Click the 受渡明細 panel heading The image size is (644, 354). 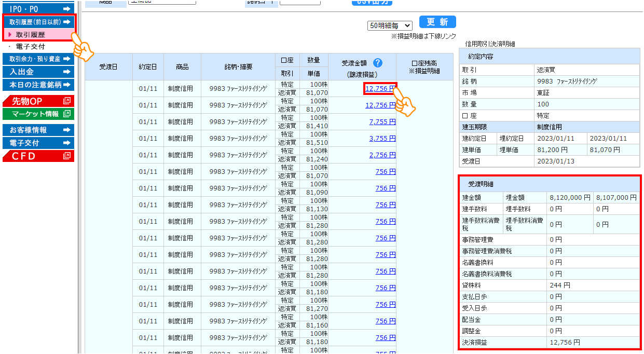(x=481, y=184)
